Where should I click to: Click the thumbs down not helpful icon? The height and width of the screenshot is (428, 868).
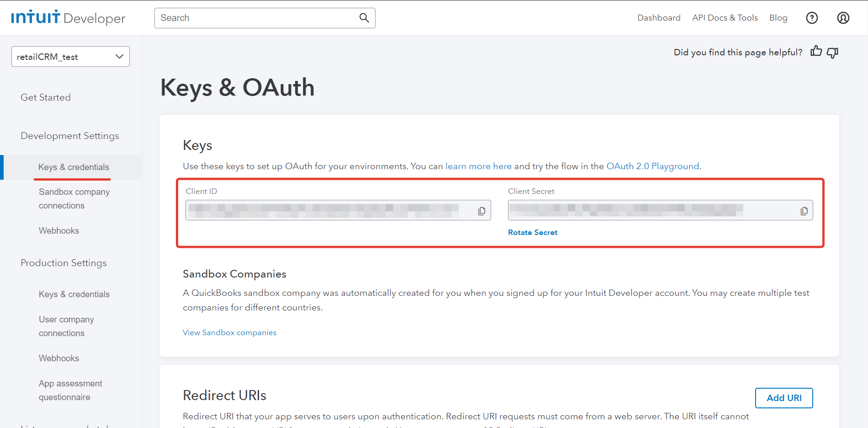pos(833,53)
